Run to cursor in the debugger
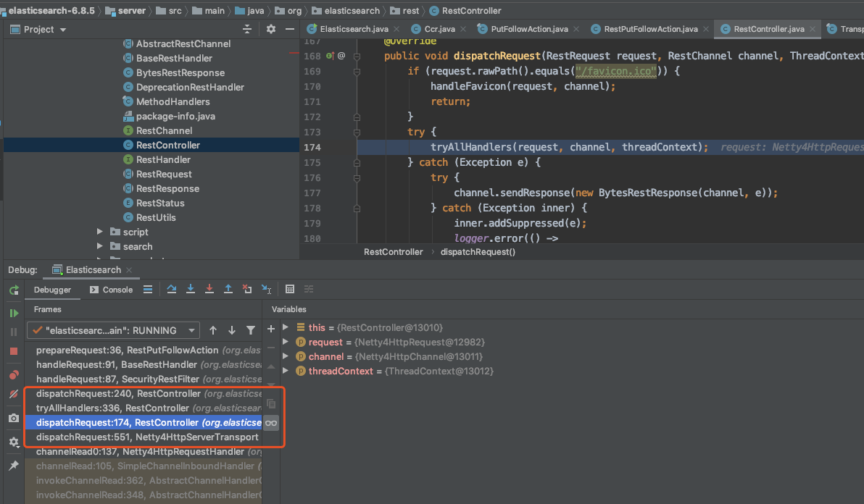 click(266, 290)
